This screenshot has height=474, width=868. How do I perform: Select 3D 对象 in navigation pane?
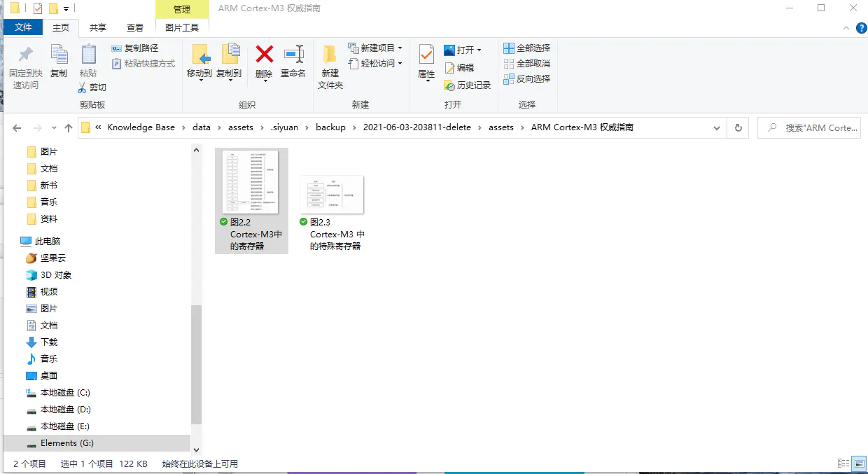click(x=48, y=274)
